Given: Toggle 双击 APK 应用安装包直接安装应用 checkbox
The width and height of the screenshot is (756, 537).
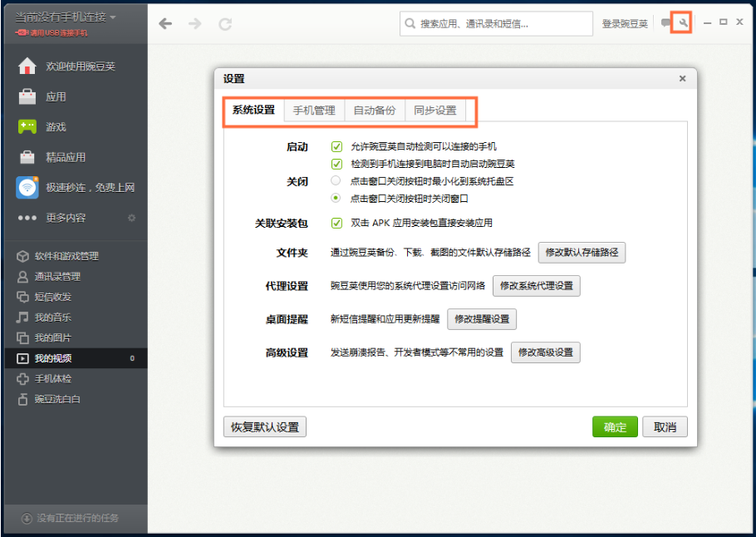Looking at the screenshot, I should [x=336, y=223].
